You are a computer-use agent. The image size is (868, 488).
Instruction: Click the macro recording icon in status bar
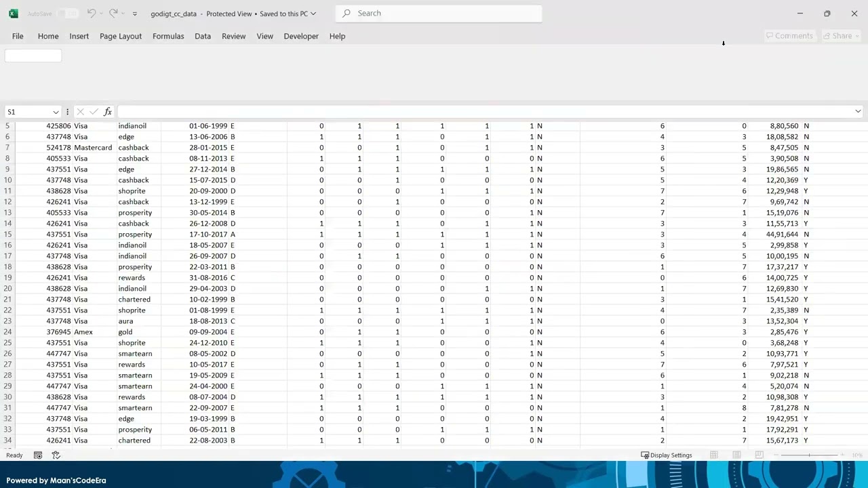(38, 455)
